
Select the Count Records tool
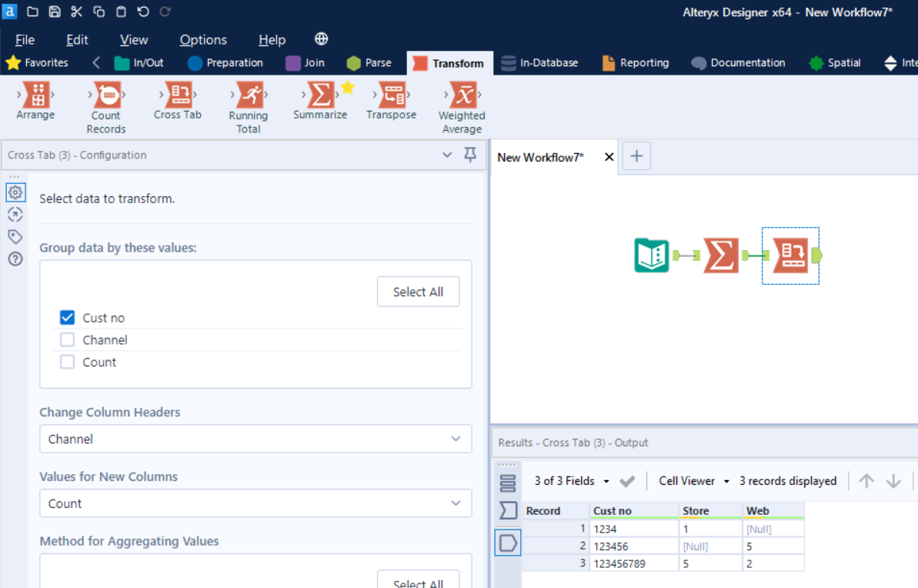105,100
